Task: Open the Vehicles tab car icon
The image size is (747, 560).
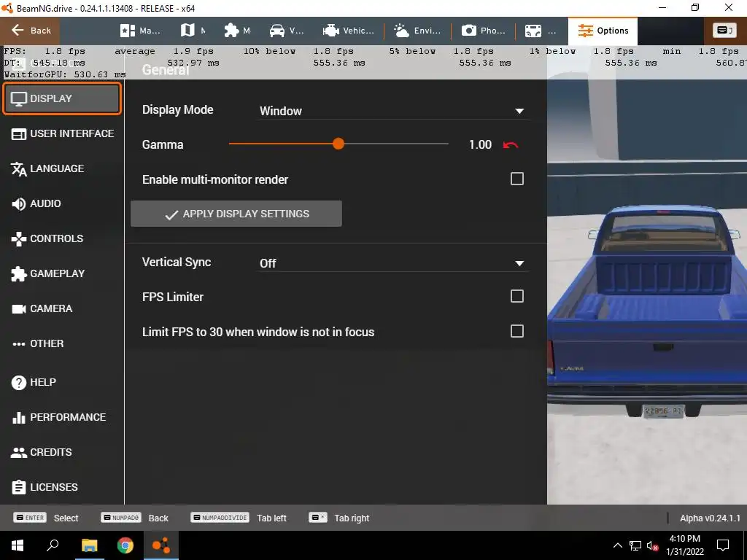Action: pyautogui.click(x=286, y=31)
